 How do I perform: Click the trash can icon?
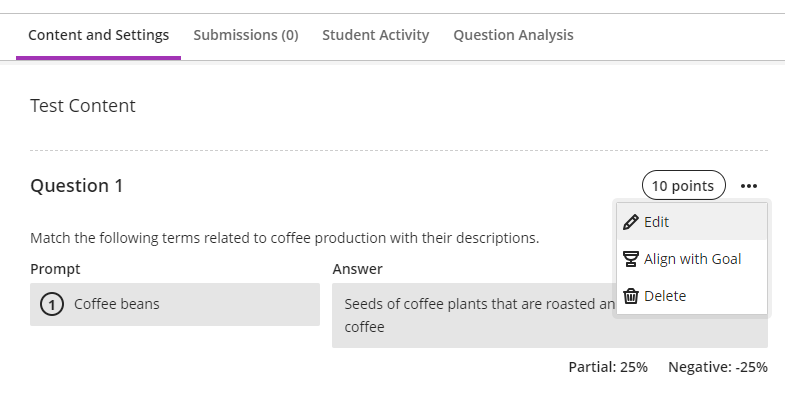point(630,296)
